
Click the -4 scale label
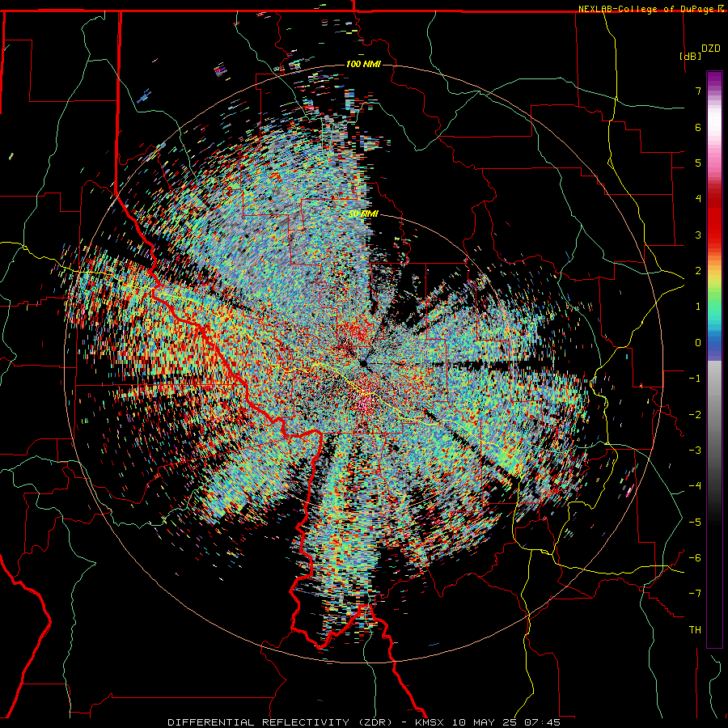695,486
